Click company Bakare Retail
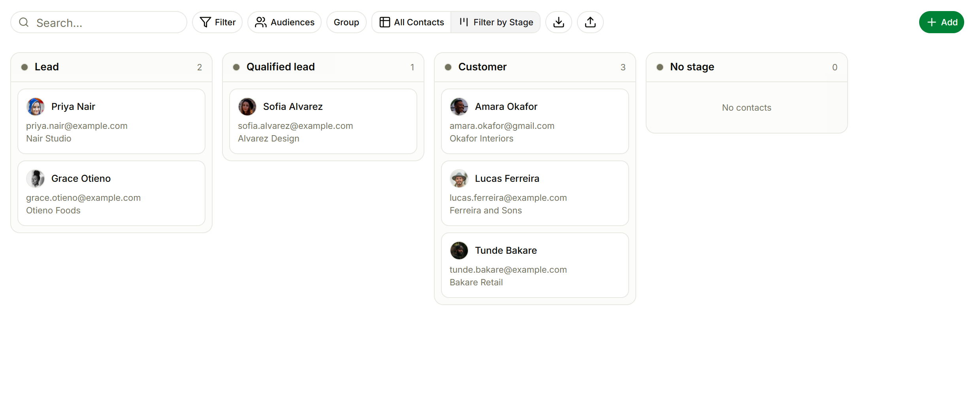 point(476,283)
